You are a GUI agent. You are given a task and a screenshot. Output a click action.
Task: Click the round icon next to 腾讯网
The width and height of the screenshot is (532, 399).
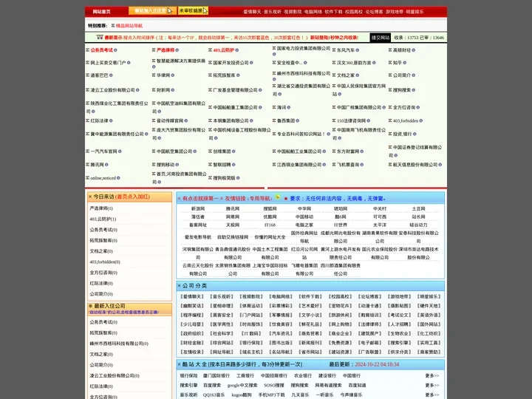click(106, 165)
